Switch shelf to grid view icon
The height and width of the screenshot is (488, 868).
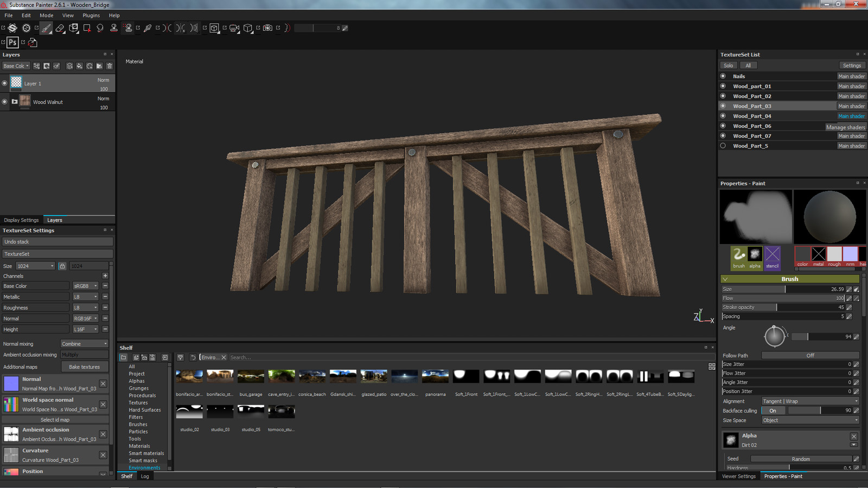tap(712, 367)
